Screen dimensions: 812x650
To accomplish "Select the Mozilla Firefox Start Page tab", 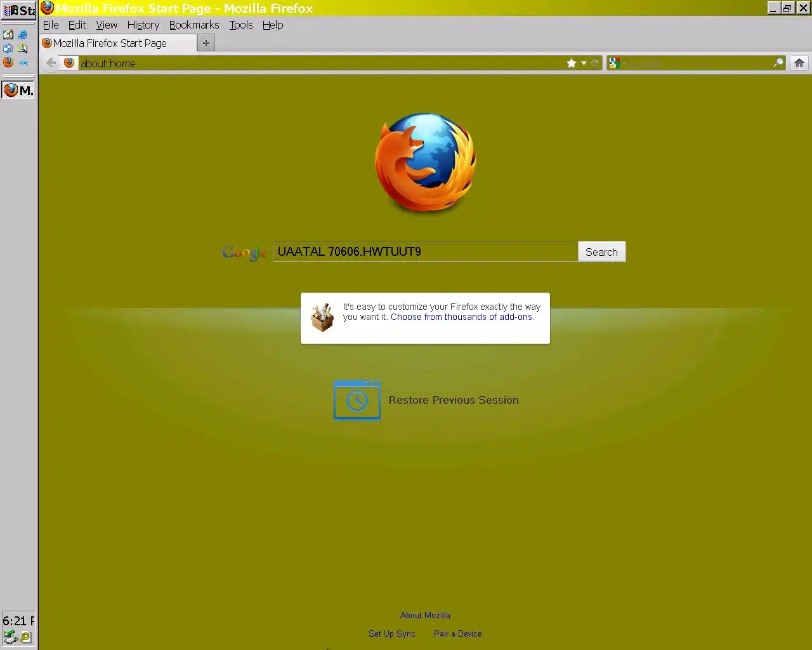I will point(118,43).
